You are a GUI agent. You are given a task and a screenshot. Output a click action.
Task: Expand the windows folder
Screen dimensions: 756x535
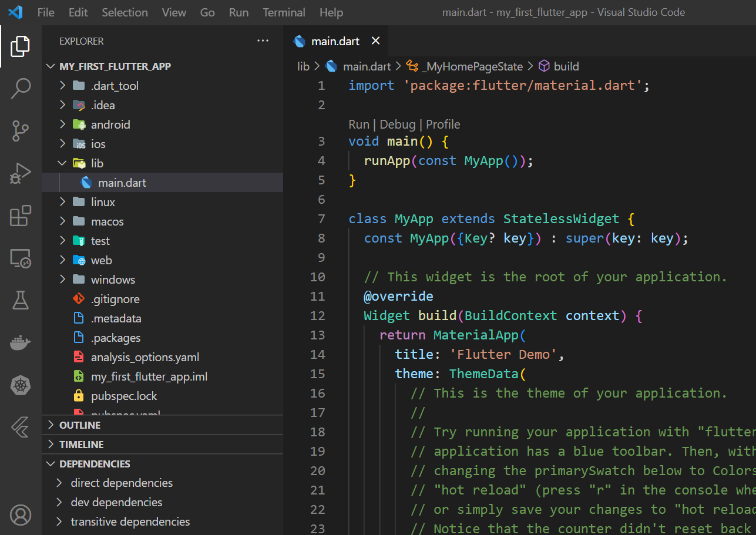point(62,280)
